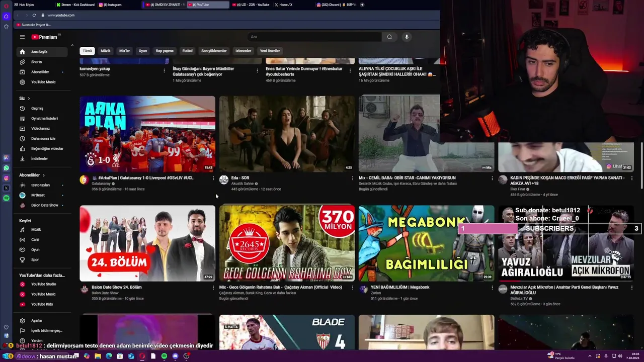Click the Ara search field
The width and height of the screenshot is (644, 362).
pyautogui.click(x=314, y=37)
